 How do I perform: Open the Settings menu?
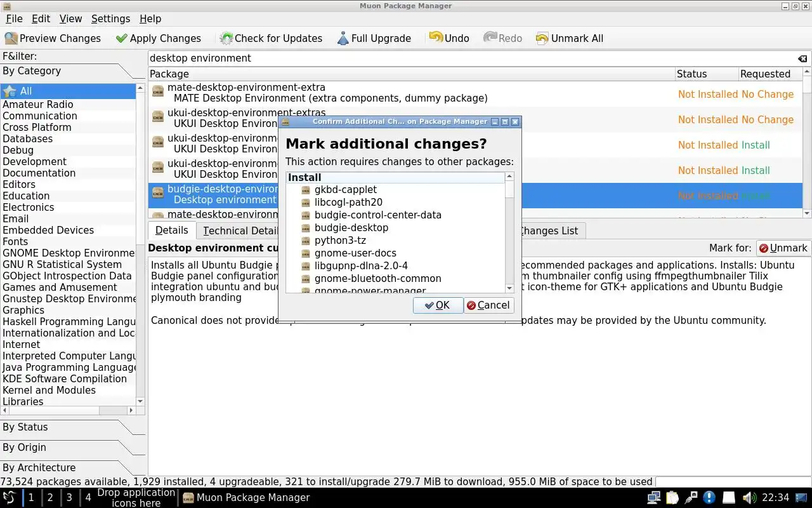click(x=110, y=18)
